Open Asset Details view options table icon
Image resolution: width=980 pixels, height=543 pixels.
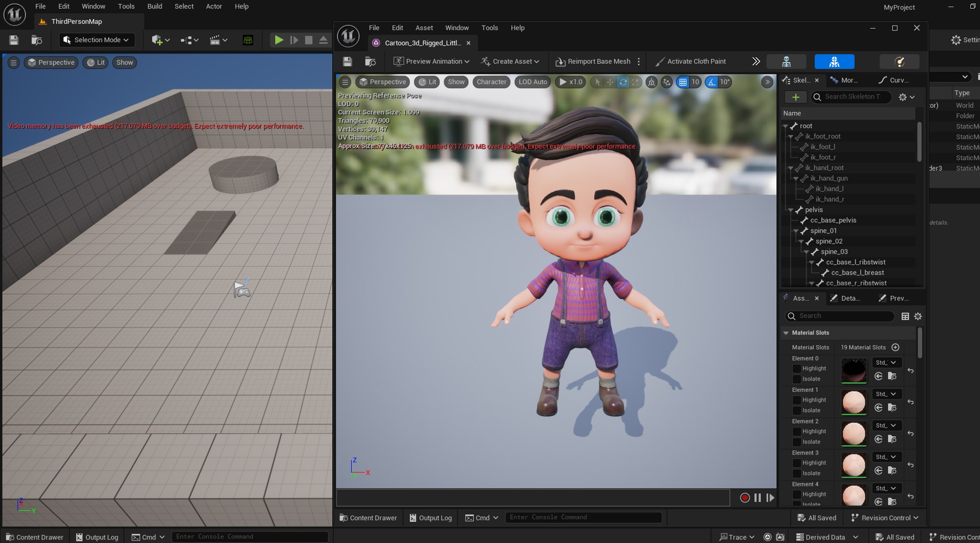coord(905,316)
